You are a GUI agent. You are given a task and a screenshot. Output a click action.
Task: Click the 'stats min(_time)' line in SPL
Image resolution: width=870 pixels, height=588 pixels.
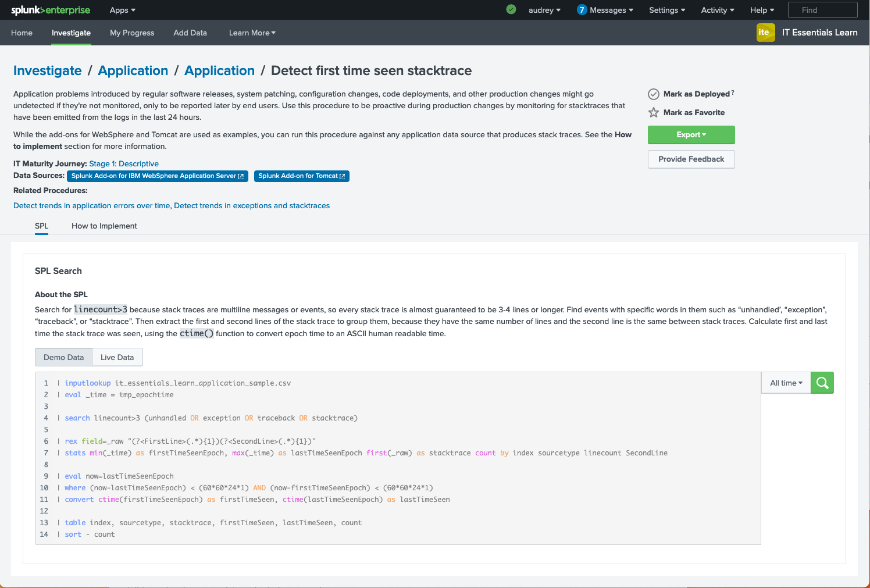point(363,453)
